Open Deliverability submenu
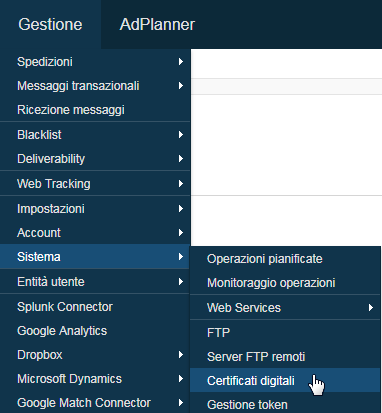The height and width of the screenshot is (413, 382). tap(95, 159)
